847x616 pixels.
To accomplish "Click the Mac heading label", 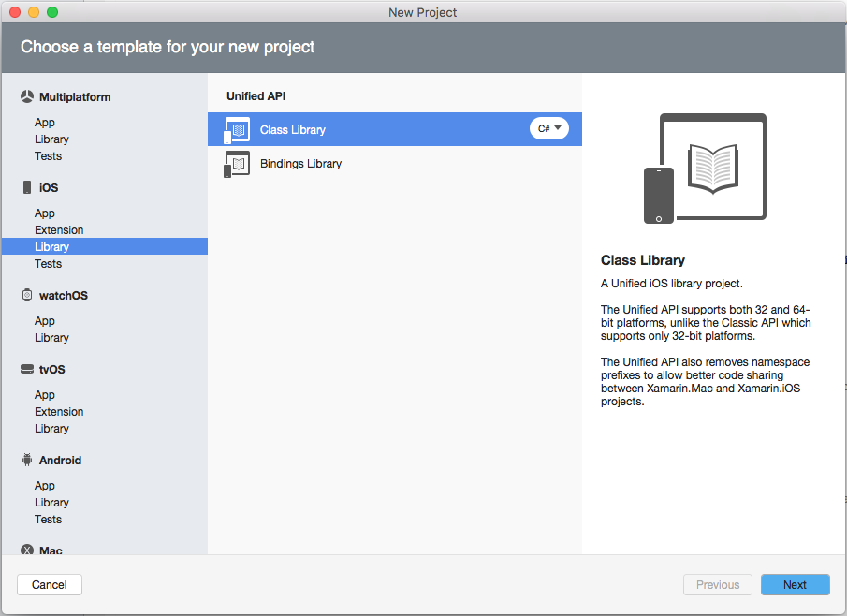I will click(x=51, y=550).
